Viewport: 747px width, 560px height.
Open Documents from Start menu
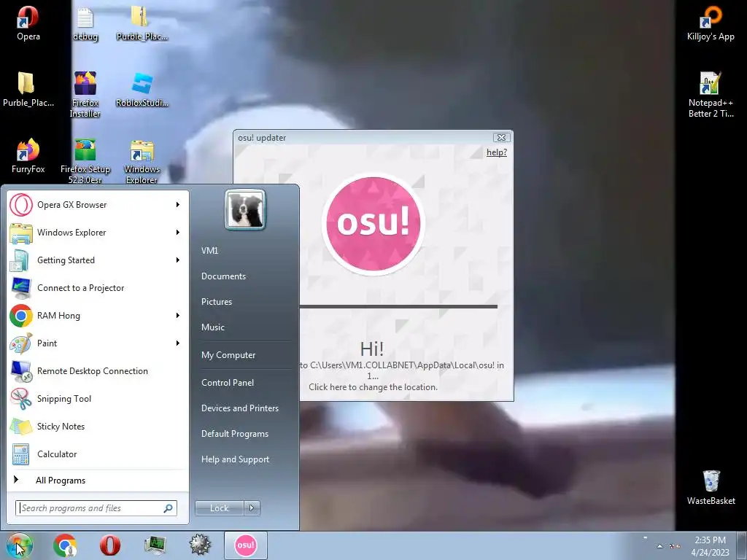pos(223,276)
